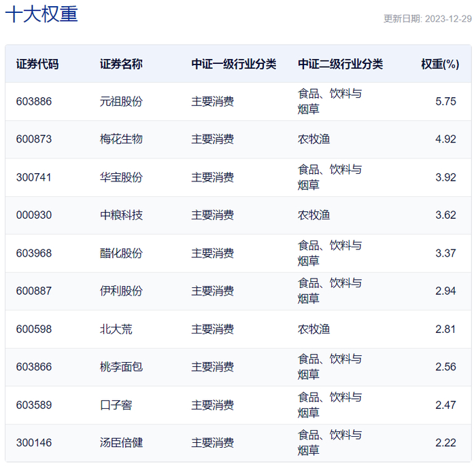The image size is (476, 466).
Task: Click 农牧渔 in the 梅花生物 row
Action: (313, 139)
